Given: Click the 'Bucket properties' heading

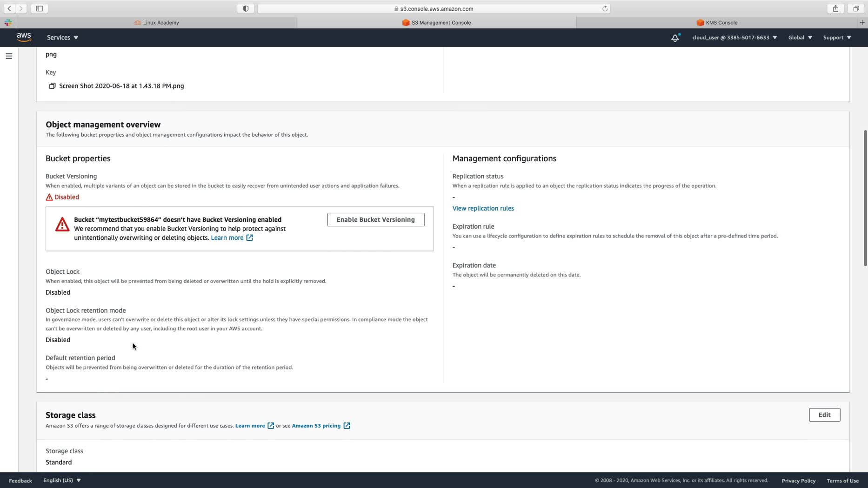Looking at the screenshot, I should [x=78, y=158].
